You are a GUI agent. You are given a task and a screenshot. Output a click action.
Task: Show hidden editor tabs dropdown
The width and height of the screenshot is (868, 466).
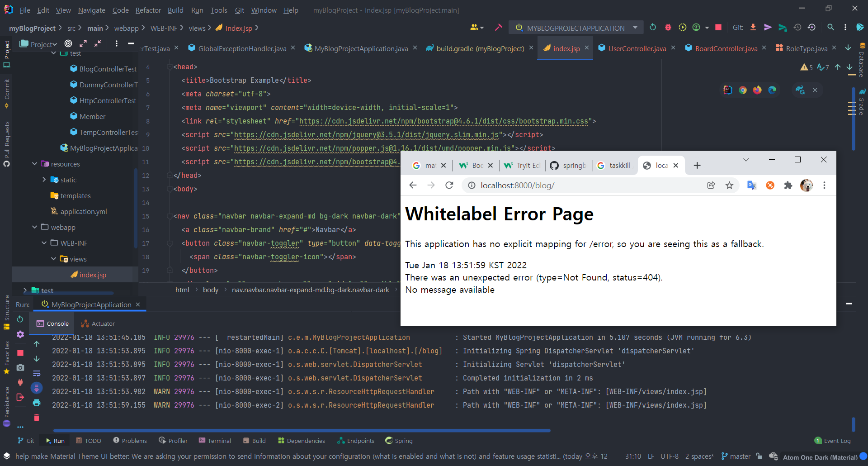click(x=848, y=48)
